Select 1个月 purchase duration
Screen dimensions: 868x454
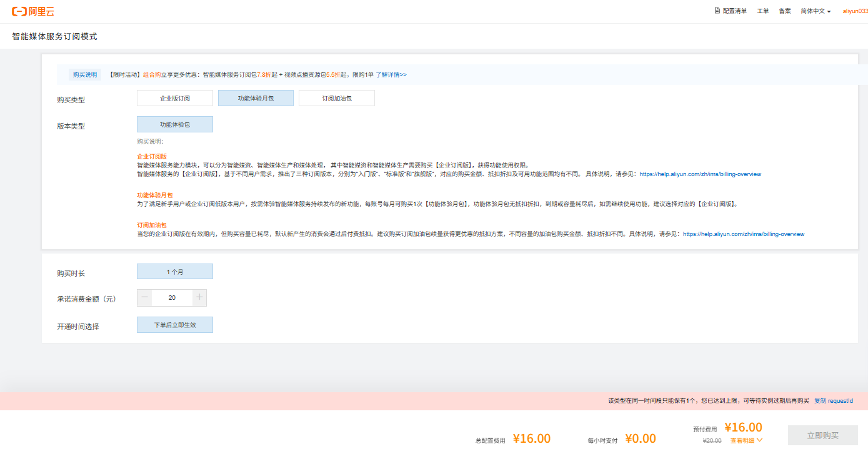175,272
